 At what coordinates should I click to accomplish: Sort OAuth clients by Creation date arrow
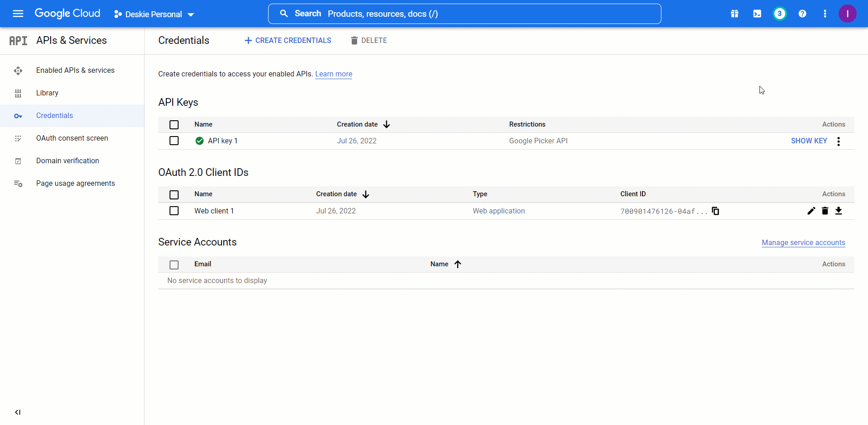(366, 194)
